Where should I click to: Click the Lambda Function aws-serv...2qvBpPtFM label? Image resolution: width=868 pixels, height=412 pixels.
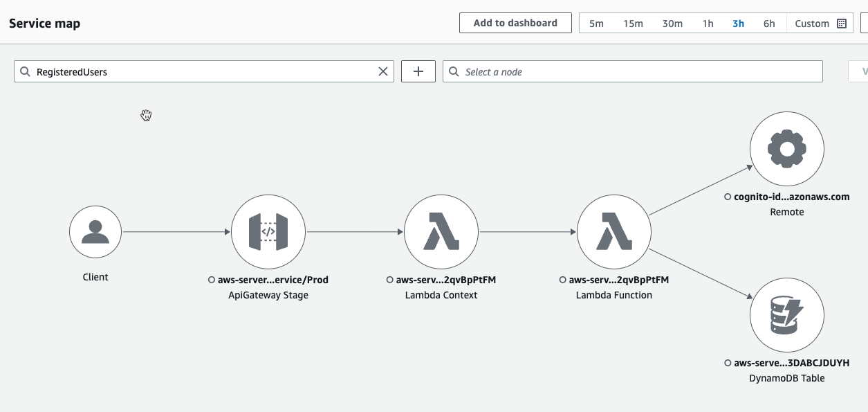(619, 280)
